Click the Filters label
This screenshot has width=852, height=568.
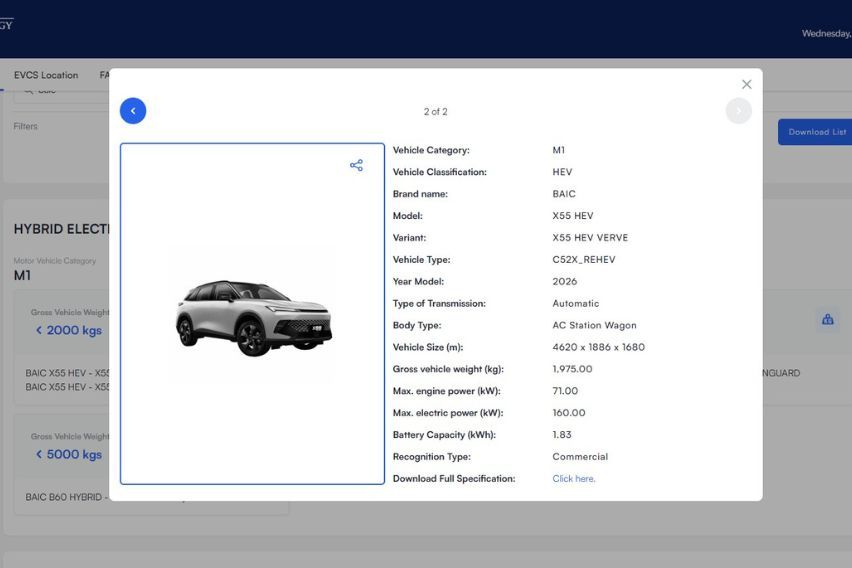click(26, 126)
